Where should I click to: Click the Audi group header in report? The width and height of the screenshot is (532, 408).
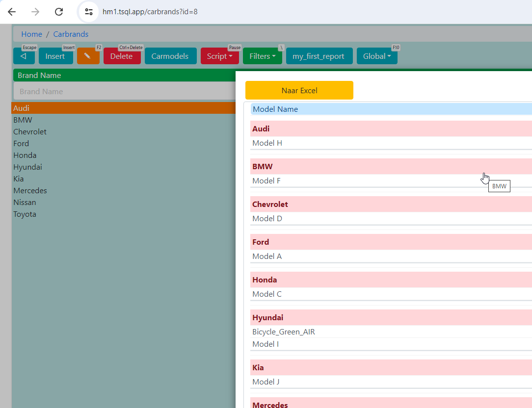click(x=391, y=129)
